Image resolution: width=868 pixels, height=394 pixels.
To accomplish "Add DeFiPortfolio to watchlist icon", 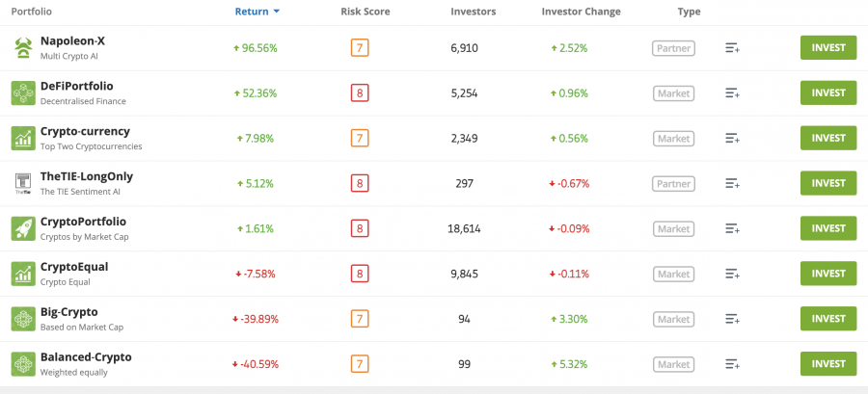I will click(732, 93).
